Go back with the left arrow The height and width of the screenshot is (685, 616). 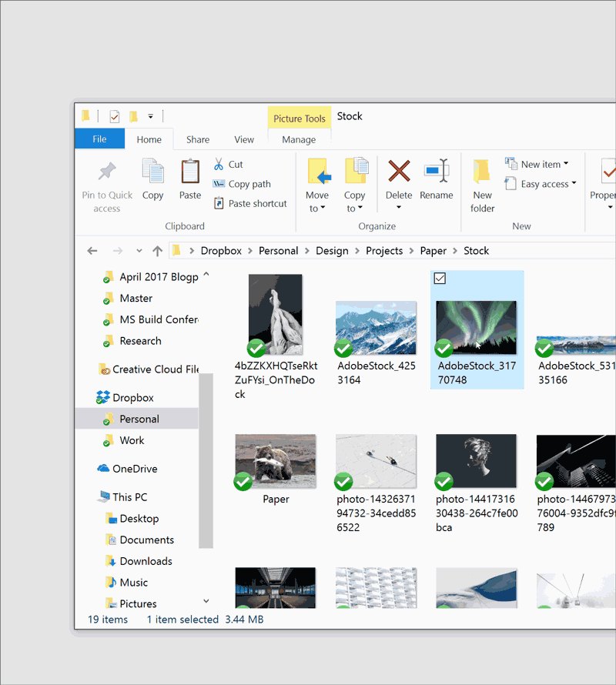pyautogui.click(x=92, y=251)
